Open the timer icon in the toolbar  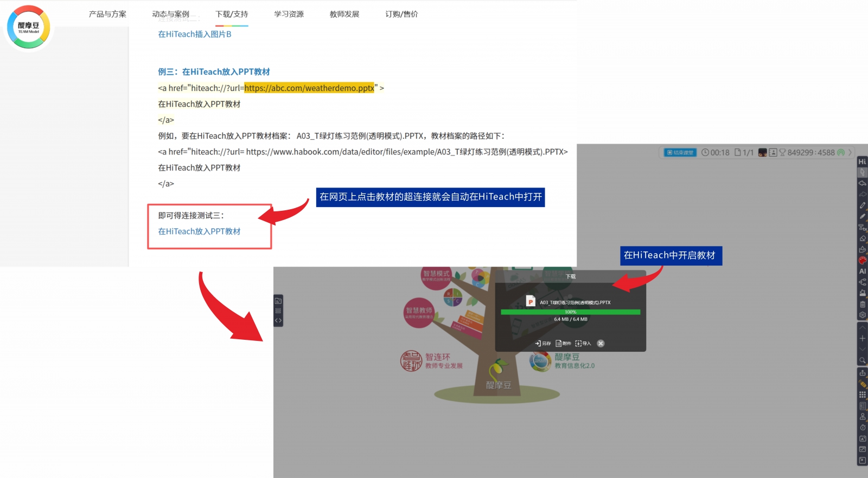point(862,428)
